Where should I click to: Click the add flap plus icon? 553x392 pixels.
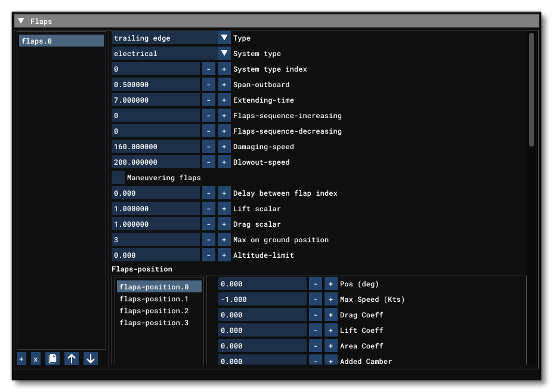[x=21, y=359]
